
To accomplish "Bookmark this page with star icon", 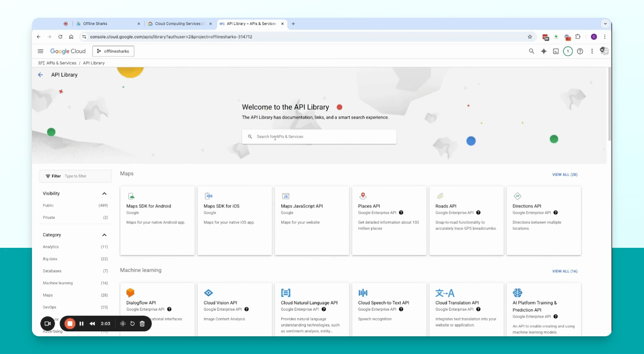I will 530,37.
